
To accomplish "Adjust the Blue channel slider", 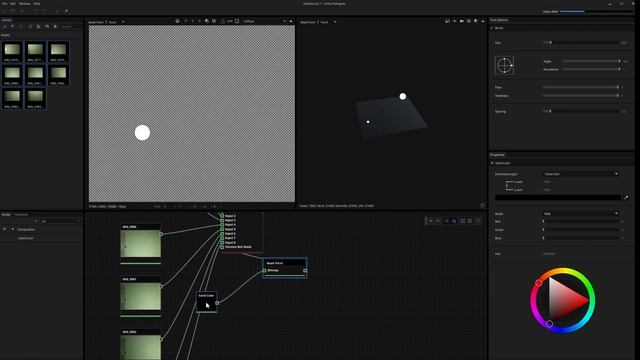I will [x=581, y=238].
